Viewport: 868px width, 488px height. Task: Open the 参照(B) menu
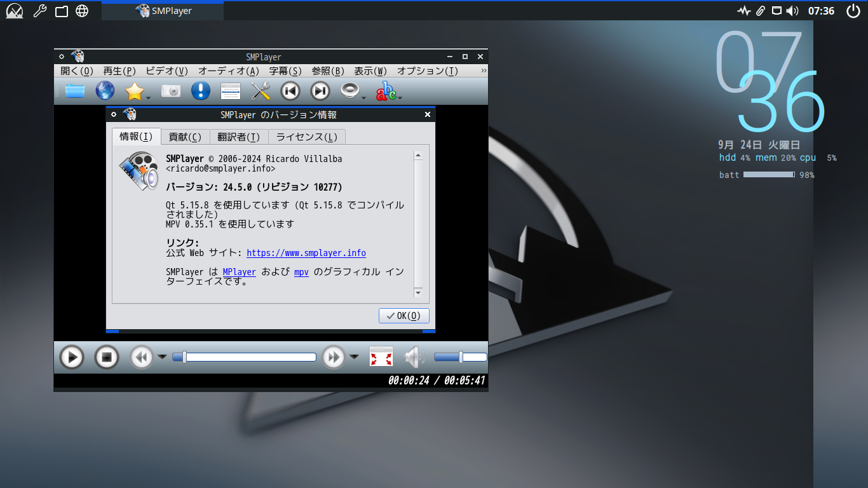328,71
